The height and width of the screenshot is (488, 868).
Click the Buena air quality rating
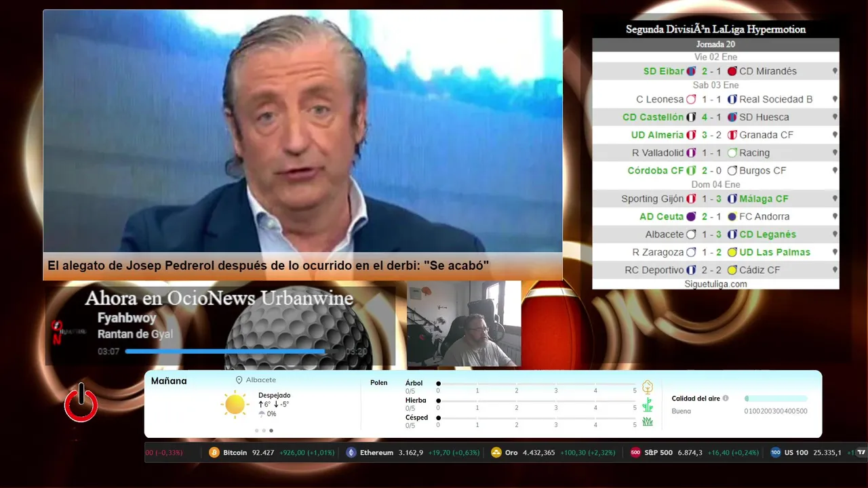[x=682, y=411]
